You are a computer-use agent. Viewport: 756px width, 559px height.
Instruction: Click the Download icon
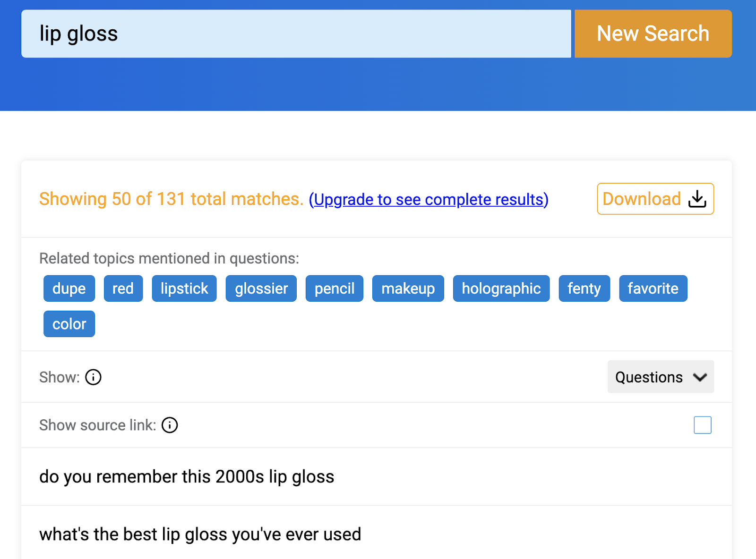(655, 199)
